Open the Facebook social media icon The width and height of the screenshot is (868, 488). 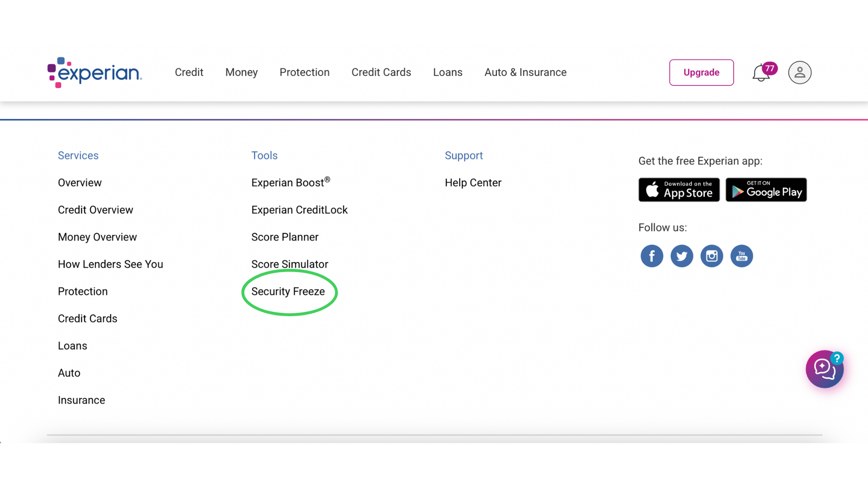tap(651, 256)
